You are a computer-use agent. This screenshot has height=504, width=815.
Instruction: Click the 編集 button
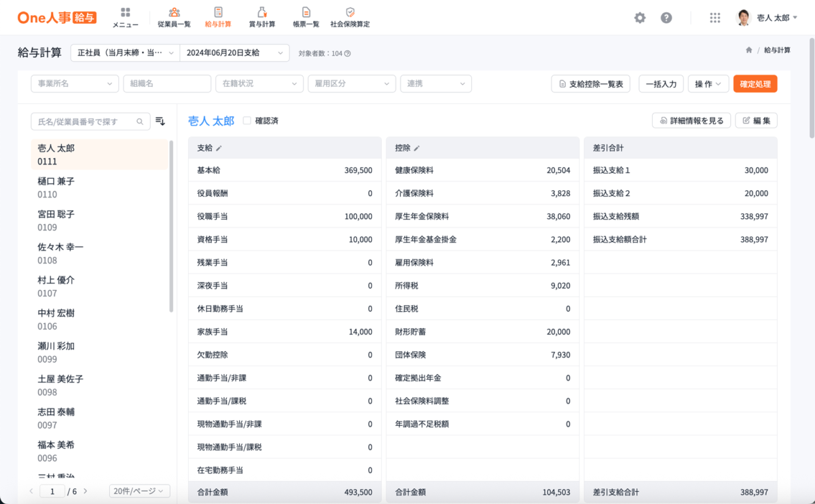pyautogui.click(x=757, y=120)
